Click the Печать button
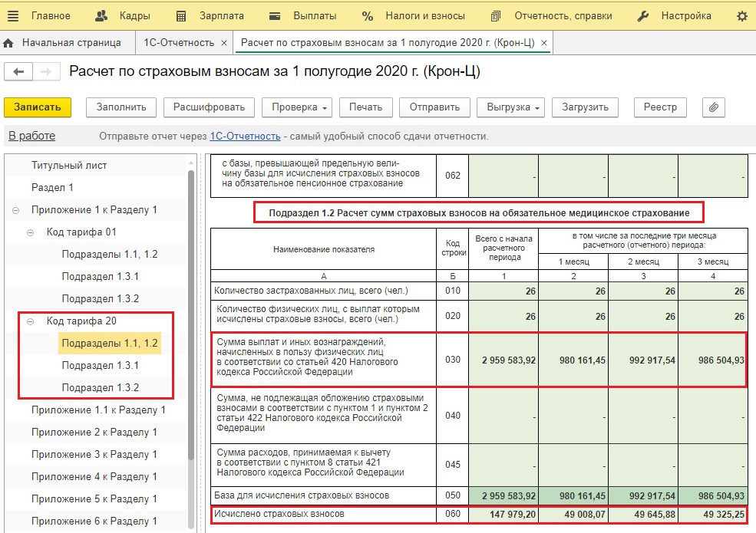 pos(366,107)
